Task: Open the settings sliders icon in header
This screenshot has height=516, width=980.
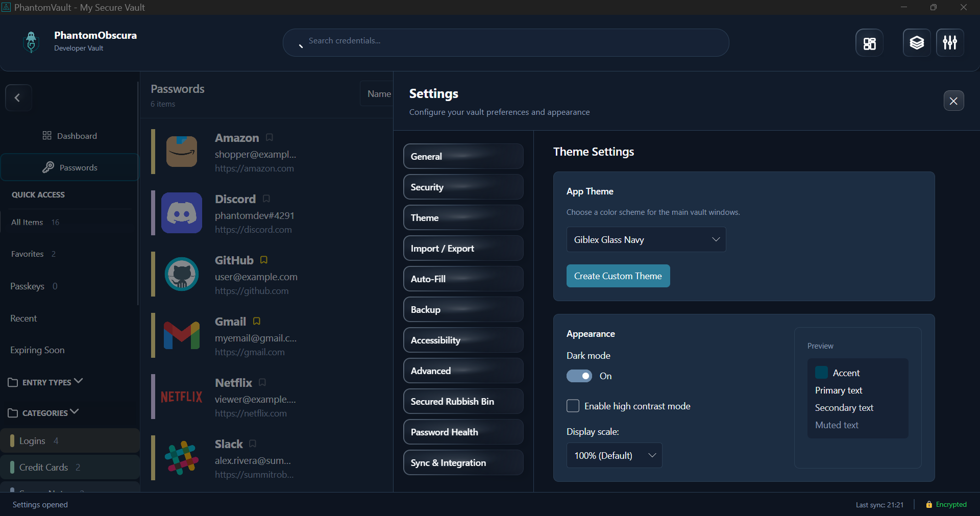Action: [x=950, y=43]
